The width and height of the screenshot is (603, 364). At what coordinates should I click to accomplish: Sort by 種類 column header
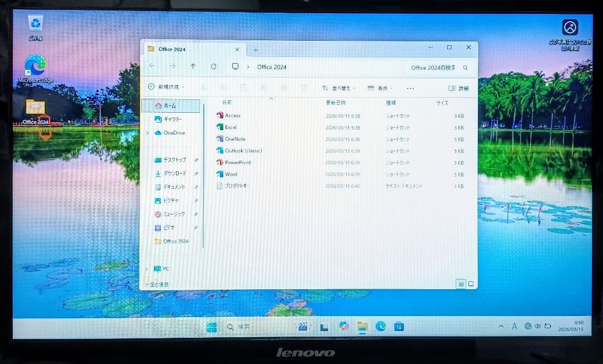click(391, 103)
